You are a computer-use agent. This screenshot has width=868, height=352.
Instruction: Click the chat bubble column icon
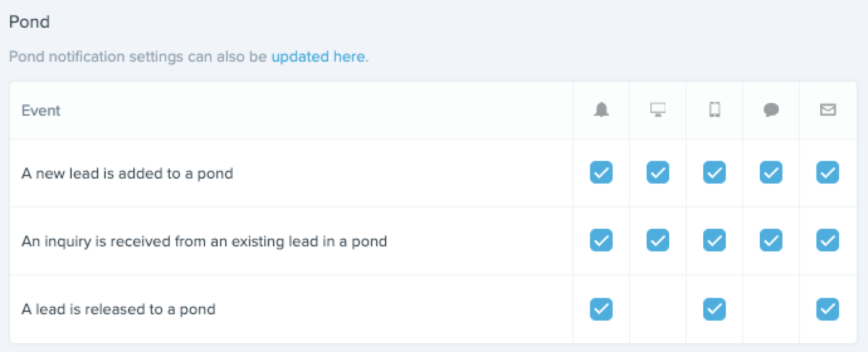pos(771,110)
